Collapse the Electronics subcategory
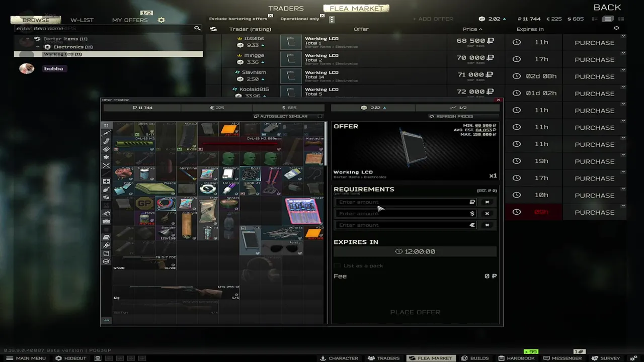The width and height of the screenshot is (644, 362). (x=38, y=47)
